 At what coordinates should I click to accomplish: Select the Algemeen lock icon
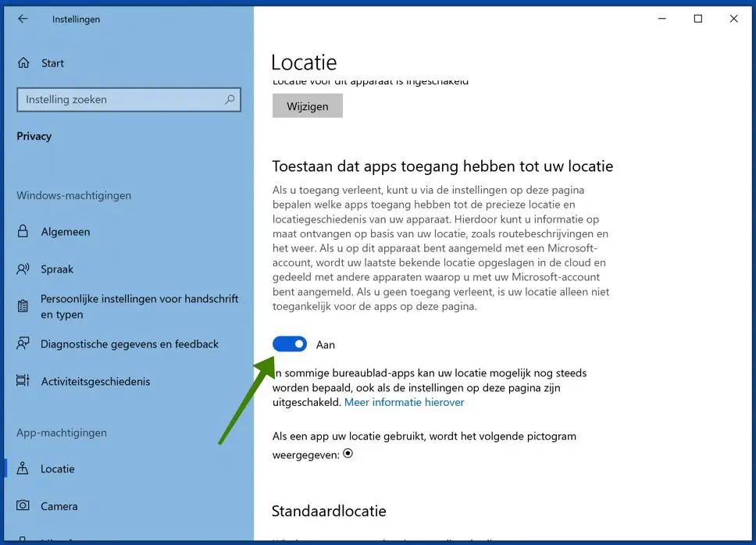click(23, 231)
